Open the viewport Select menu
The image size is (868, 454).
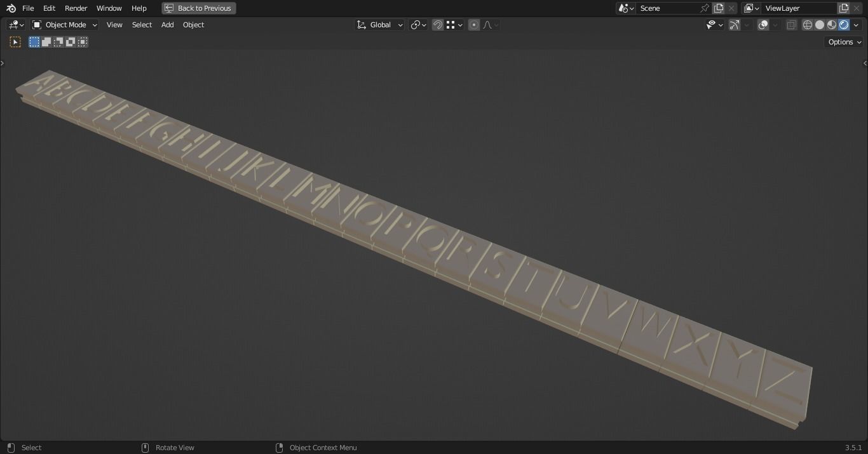142,25
